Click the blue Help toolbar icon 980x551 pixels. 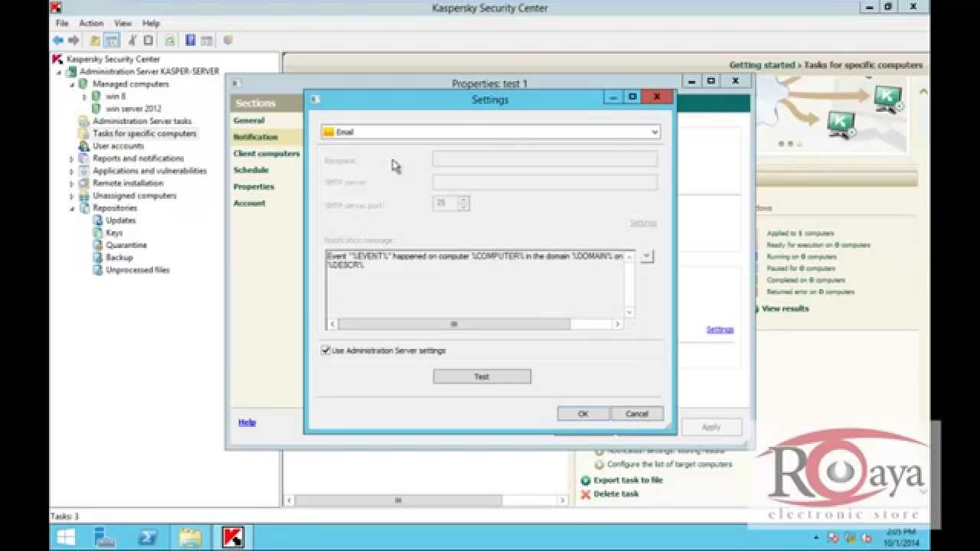(190, 40)
